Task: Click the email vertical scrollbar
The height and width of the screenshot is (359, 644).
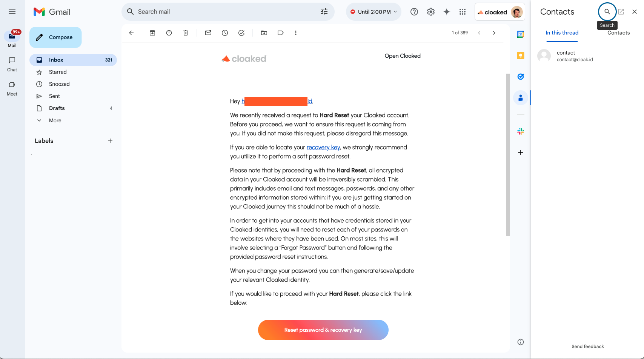Action: (508, 155)
